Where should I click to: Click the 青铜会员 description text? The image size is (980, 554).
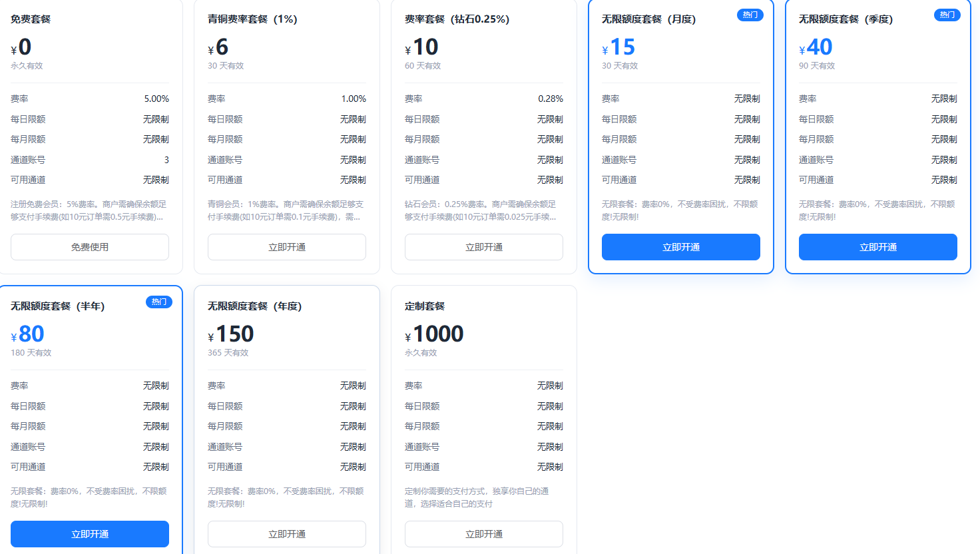coord(286,210)
